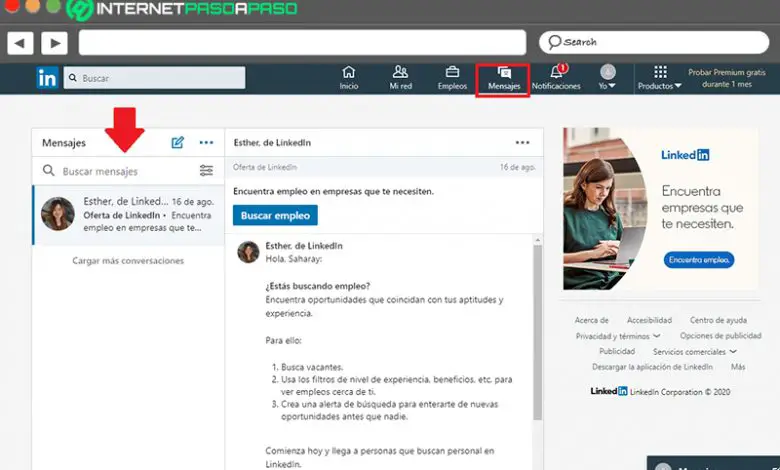Viewport: 780px width, 470px height.
Task: Open Notificaciones bell icon
Action: click(556, 78)
